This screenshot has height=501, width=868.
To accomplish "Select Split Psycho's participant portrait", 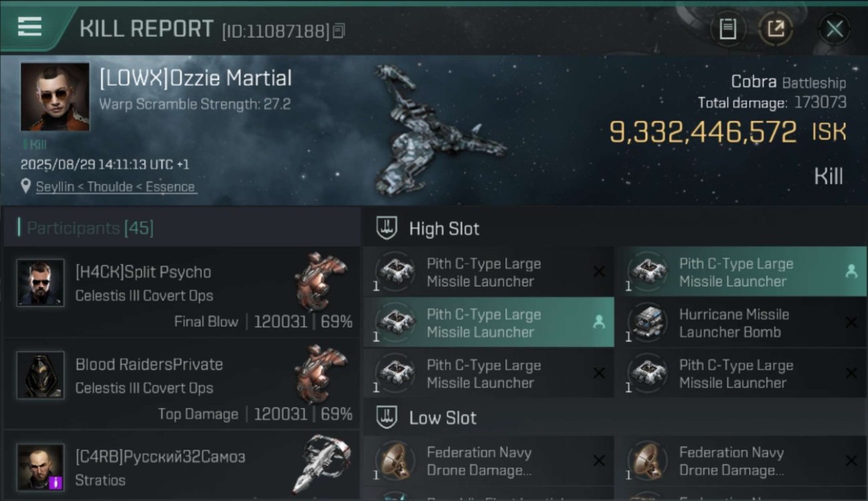I will (x=41, y=283).
